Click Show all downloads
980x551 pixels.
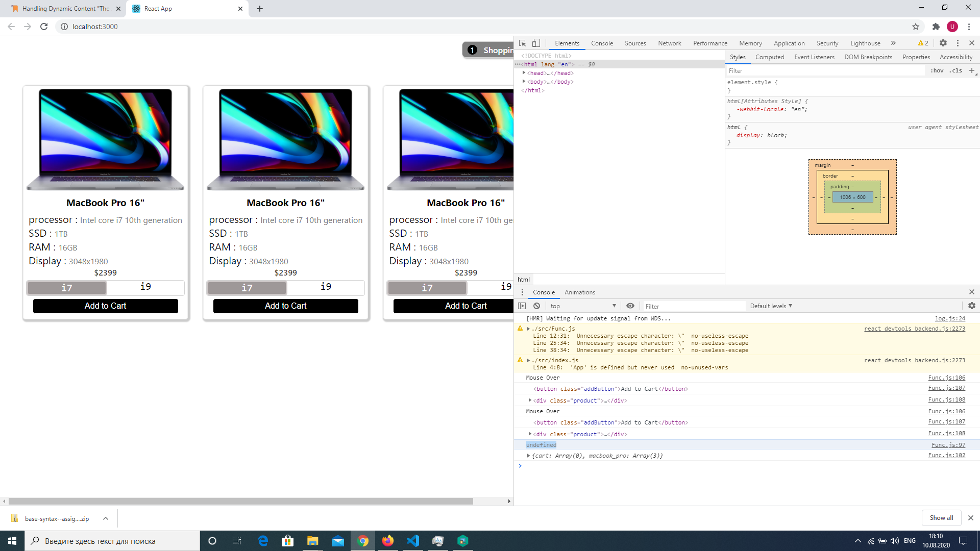point(941,518)
